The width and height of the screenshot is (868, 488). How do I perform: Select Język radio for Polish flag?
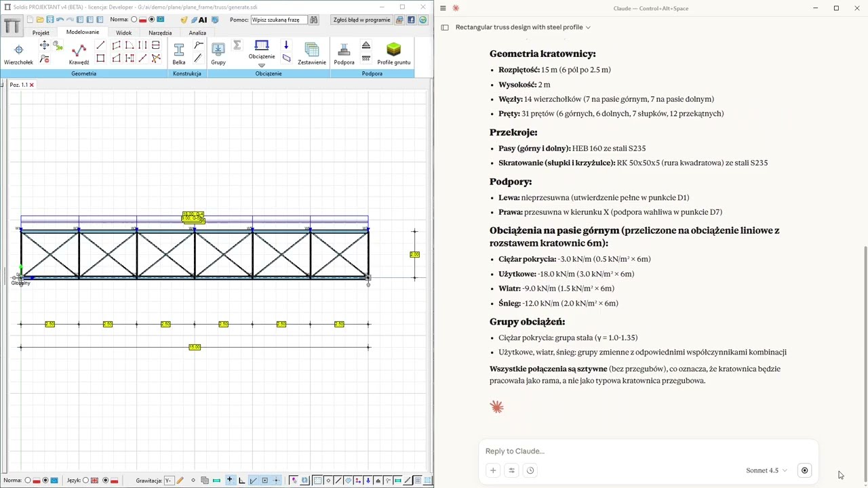(105, 481)
